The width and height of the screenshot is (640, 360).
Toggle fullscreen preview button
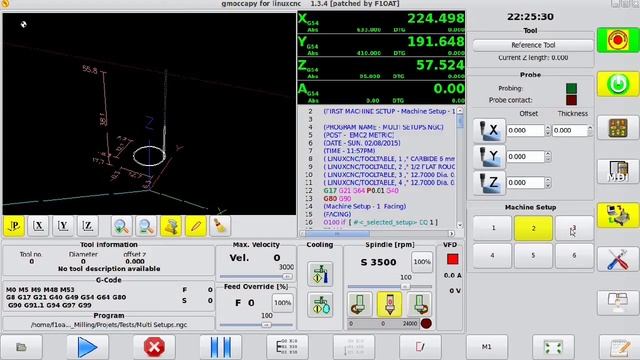point(553,347)
